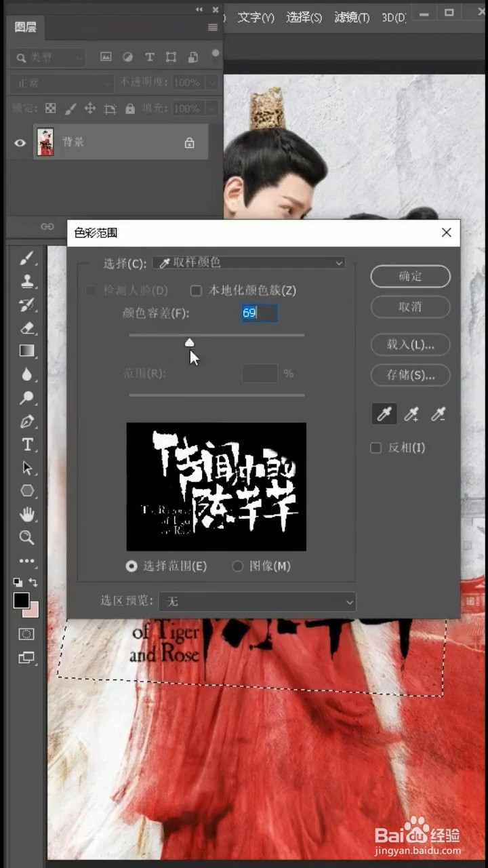
Task: Filter layers by adjustment layer icon
Action: tap(127, 58)
